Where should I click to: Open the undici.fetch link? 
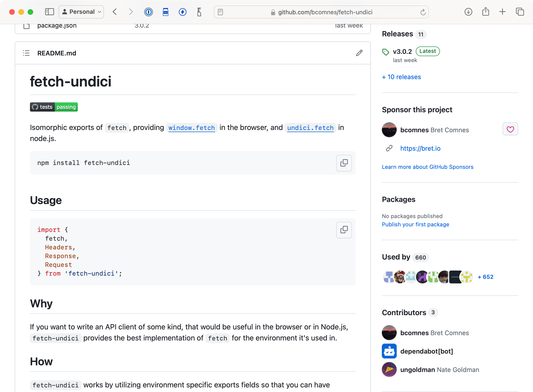click(x=310, y=128)
